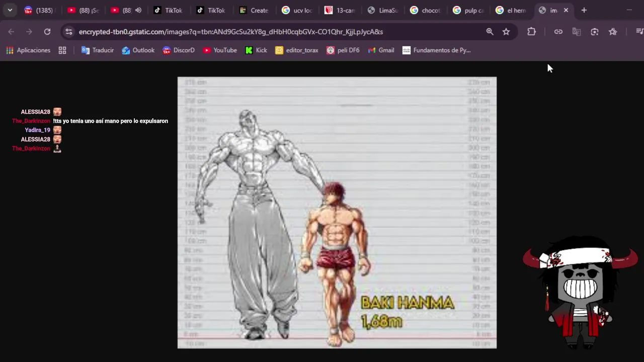Click the Yadira_19 chat username
The height and width of the screenshot is (362, 644).
37,130
